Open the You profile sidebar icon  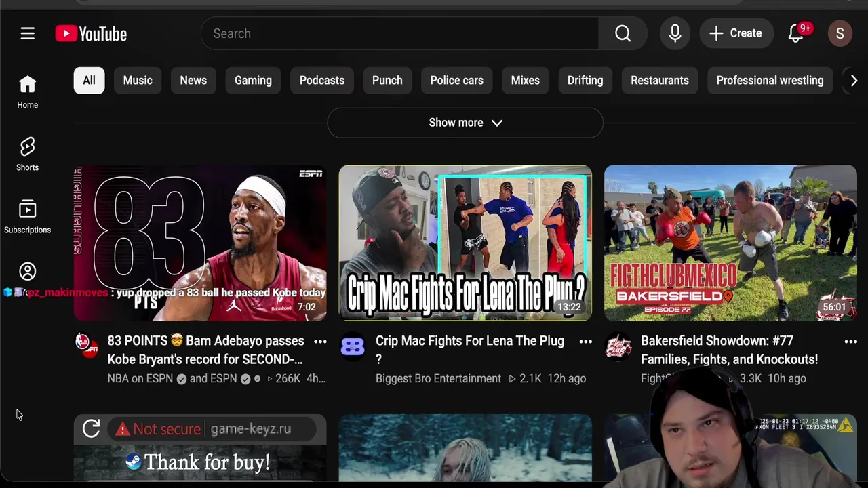coord(27,272)
